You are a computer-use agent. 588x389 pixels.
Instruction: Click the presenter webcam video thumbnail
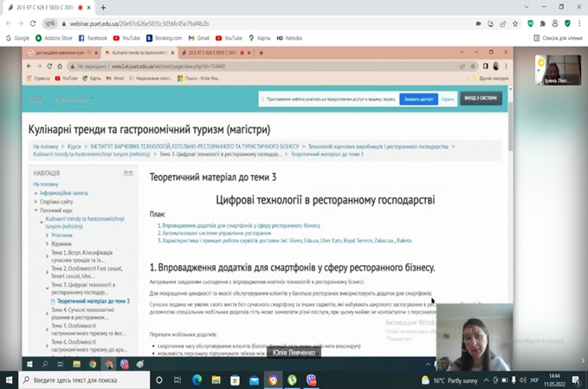point(475,337)
